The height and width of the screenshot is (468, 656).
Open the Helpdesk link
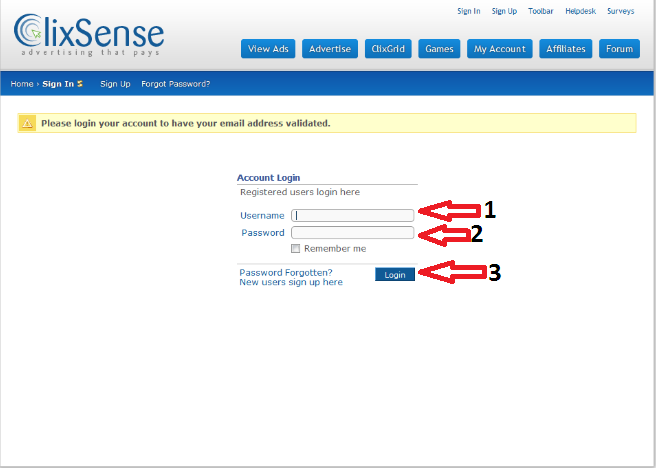[580, 11]
